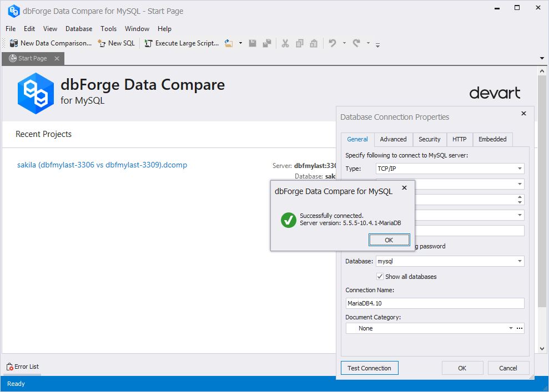
Task: Select the General tab
Action: click(357, 139)
